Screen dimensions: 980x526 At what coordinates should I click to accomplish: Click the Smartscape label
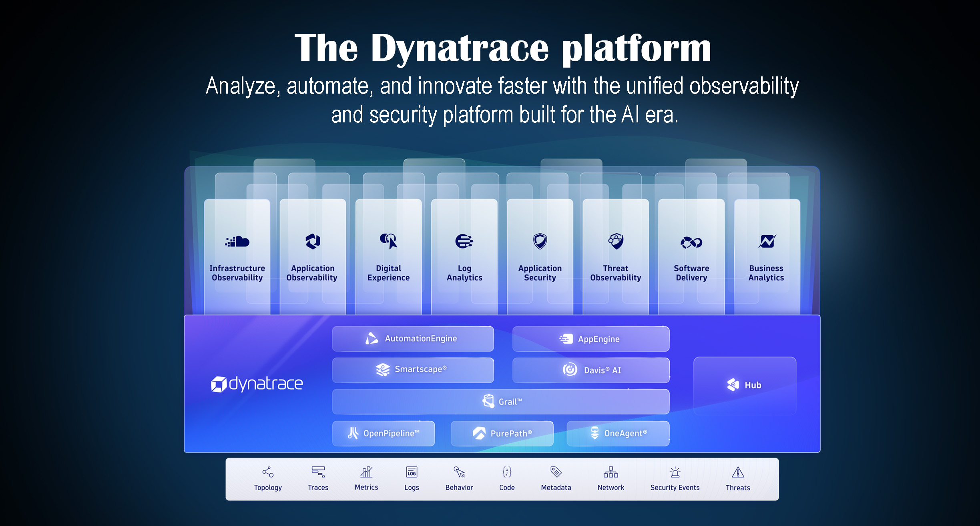(x=421, y=369)
